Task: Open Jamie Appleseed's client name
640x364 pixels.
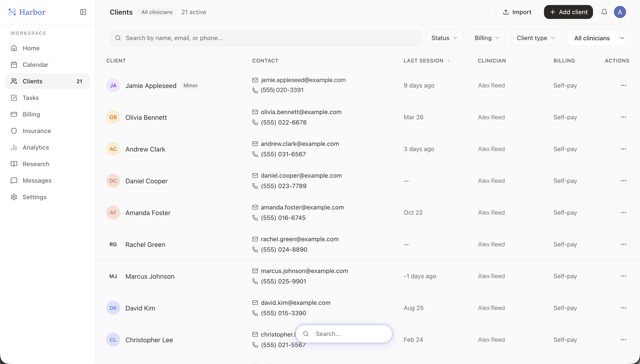Action: [151, 86]
